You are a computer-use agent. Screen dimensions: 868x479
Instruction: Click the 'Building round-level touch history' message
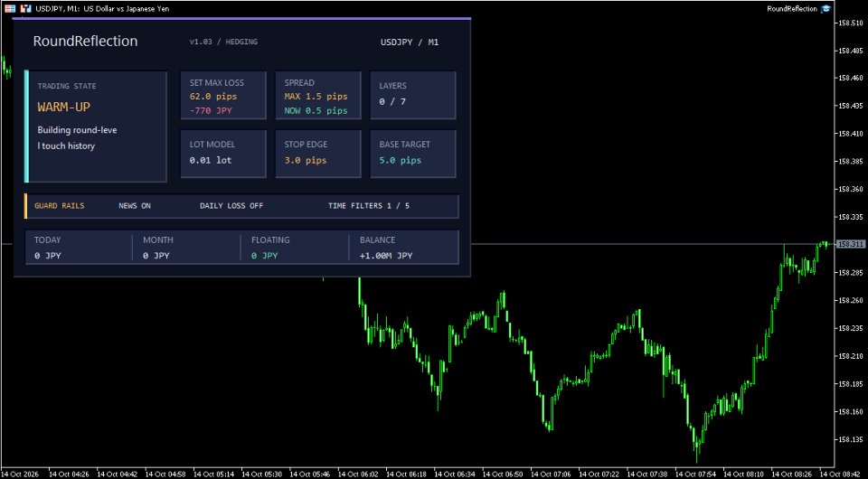click(77, 138)
